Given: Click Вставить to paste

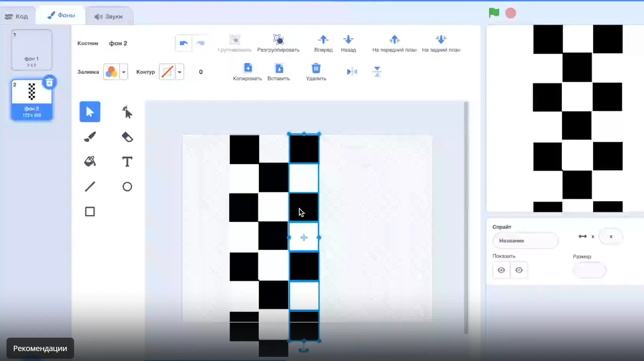Looking at the screenshot, I should (278, 72).
